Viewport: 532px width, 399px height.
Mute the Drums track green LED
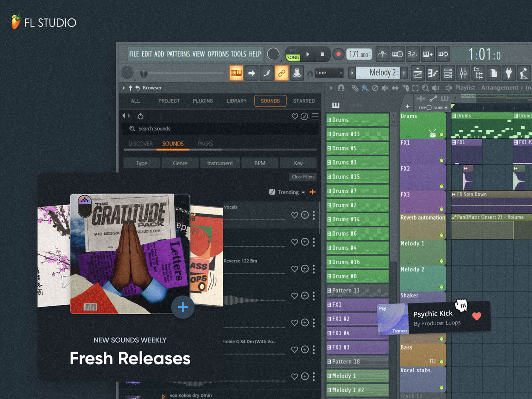pyautogui.click(x=442, y=134)
